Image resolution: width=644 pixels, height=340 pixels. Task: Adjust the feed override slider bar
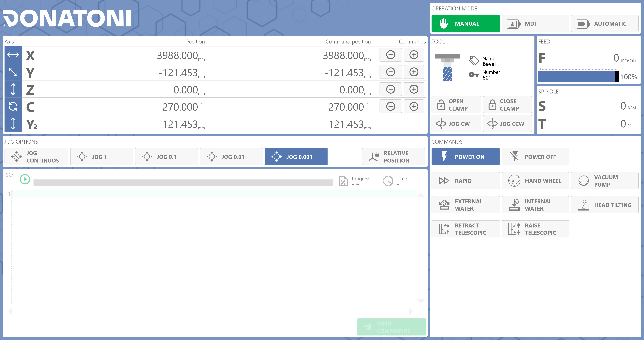click(579, 77)
